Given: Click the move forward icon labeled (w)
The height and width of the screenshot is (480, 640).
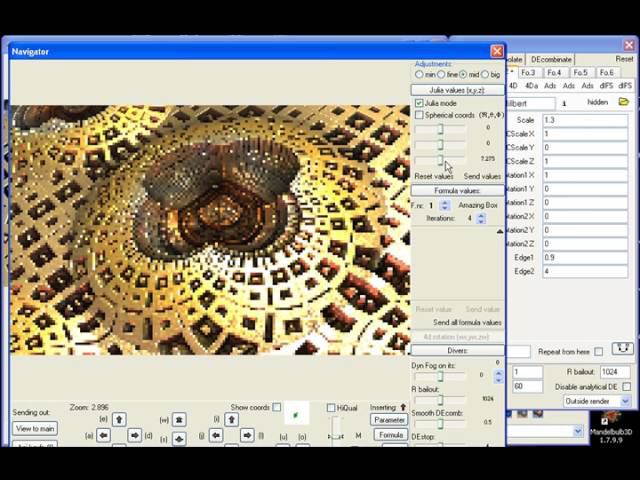Looking at the screenshot, I should 179,419.
